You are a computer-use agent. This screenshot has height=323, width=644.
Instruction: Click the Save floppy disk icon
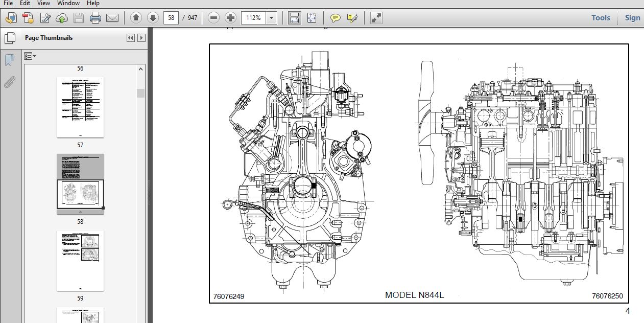78,18
